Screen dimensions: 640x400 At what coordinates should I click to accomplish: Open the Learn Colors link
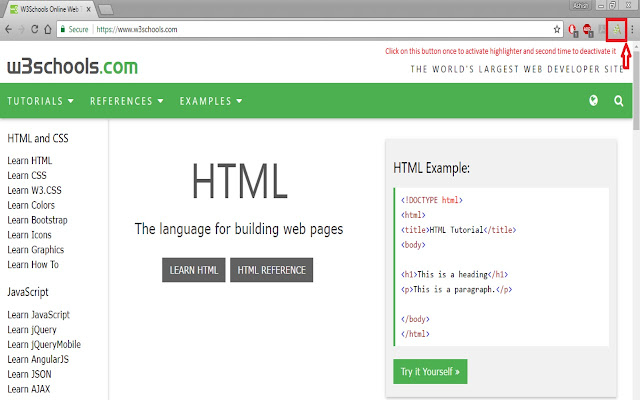point(31,205)
